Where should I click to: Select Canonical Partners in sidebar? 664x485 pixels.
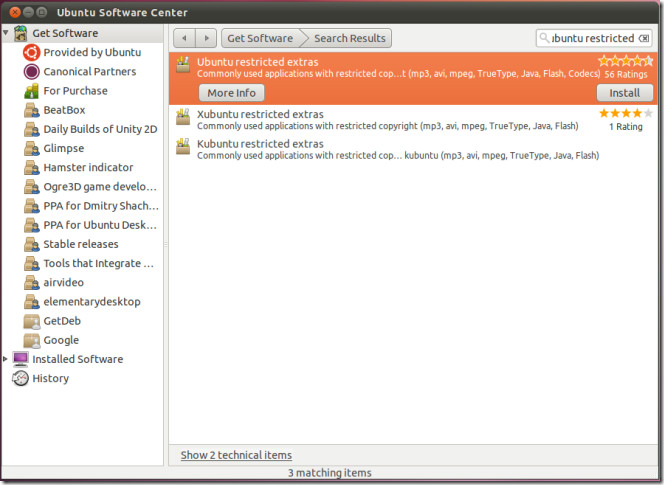pos(90,72)
